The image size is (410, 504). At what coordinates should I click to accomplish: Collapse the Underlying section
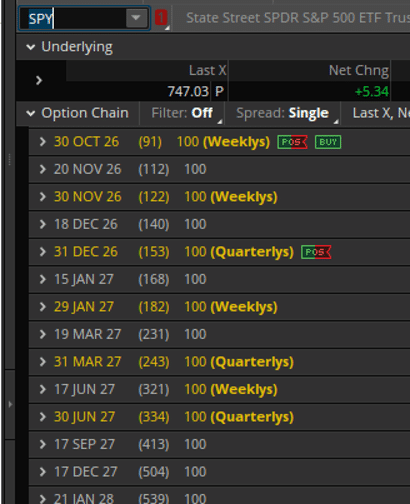(31, 47)
